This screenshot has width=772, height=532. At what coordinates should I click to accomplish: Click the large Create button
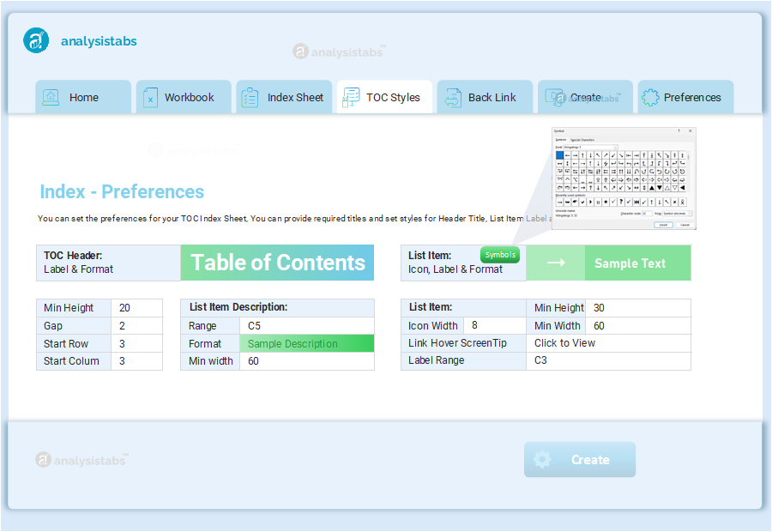coord(580,460)
